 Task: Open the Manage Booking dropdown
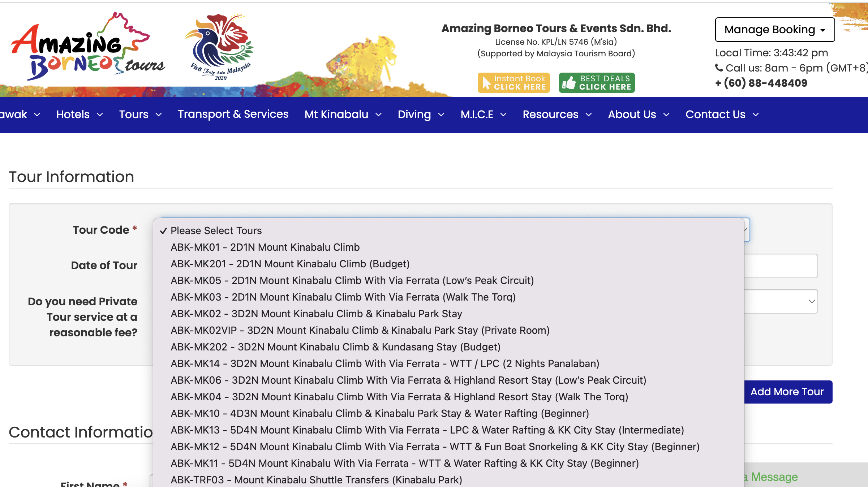tap(775, 30)
